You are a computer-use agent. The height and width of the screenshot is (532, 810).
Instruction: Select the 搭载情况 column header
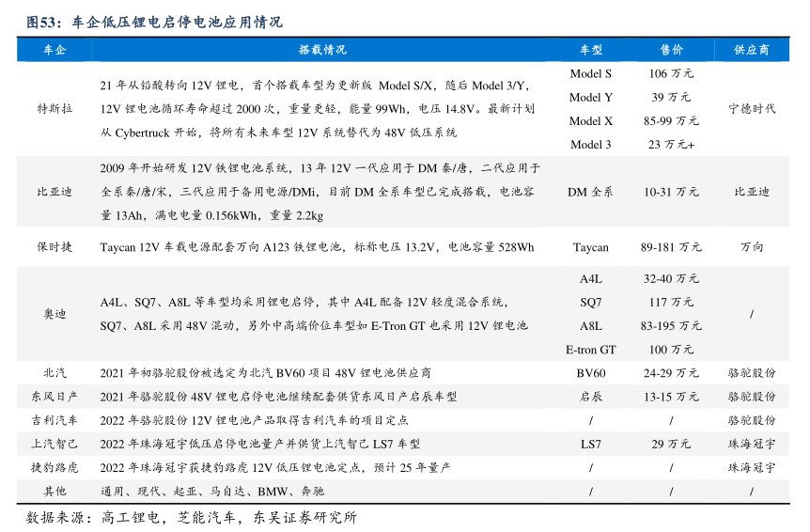[x=322, y=50]
